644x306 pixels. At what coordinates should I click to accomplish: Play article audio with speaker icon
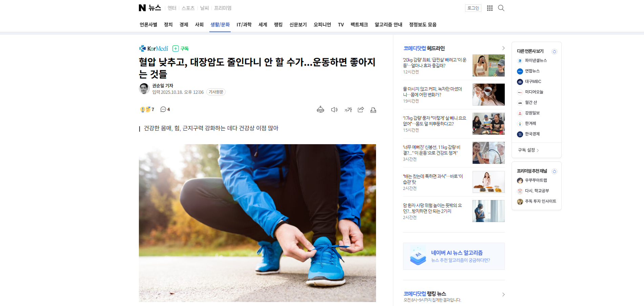[x=334, y=110]
